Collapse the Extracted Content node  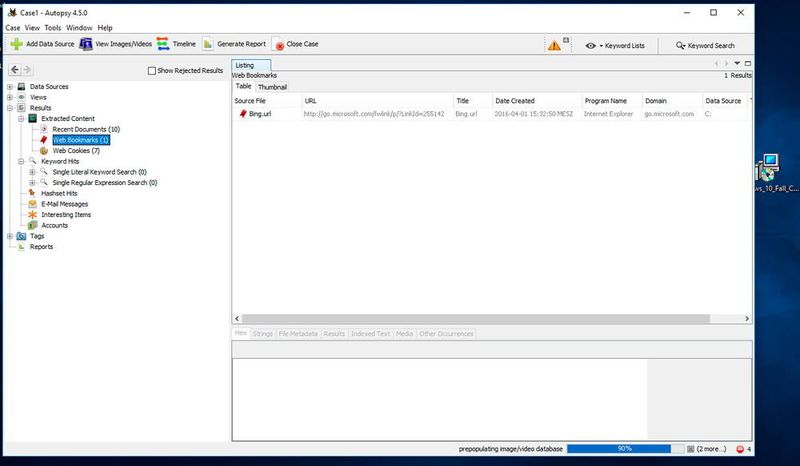(21, 118)
